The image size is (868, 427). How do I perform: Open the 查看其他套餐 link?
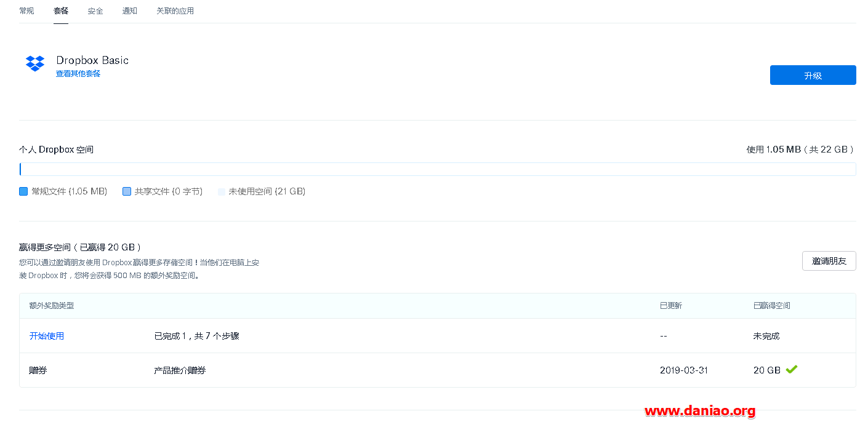(78, 74)
